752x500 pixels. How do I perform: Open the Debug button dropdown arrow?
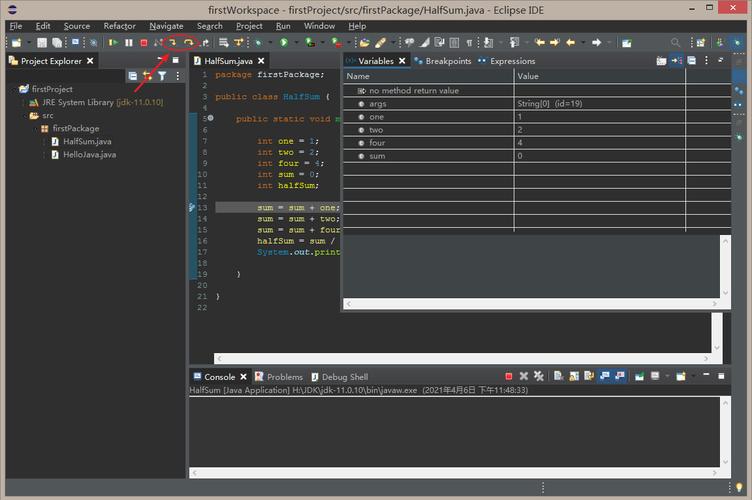270,43
